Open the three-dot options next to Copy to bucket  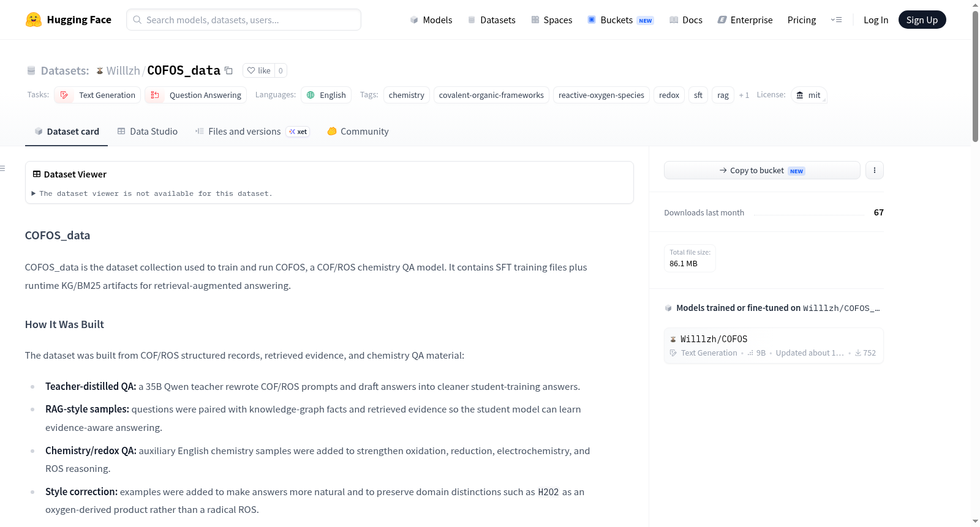click(x=875, y=170)
